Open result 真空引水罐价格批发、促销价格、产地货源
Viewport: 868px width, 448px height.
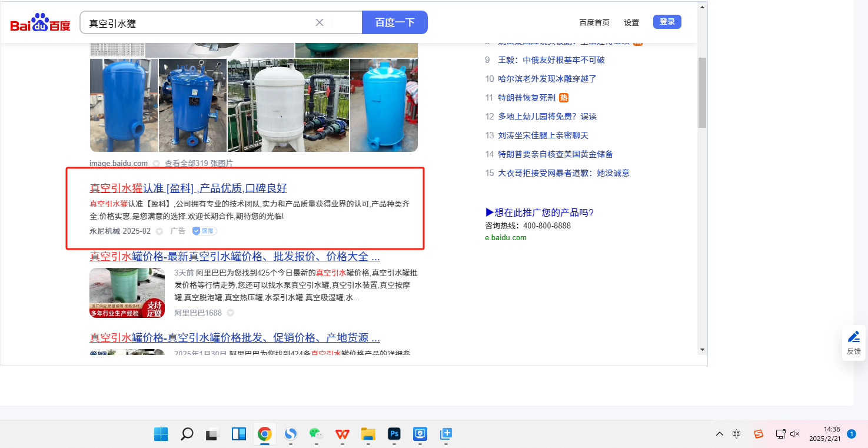(235, 338)
